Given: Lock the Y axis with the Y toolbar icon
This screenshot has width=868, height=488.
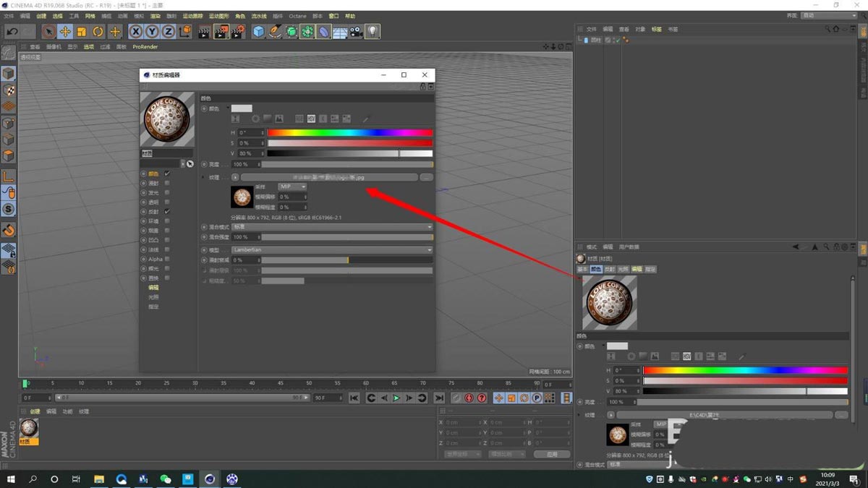Looking at the screenshot, I should pos(151,31).
